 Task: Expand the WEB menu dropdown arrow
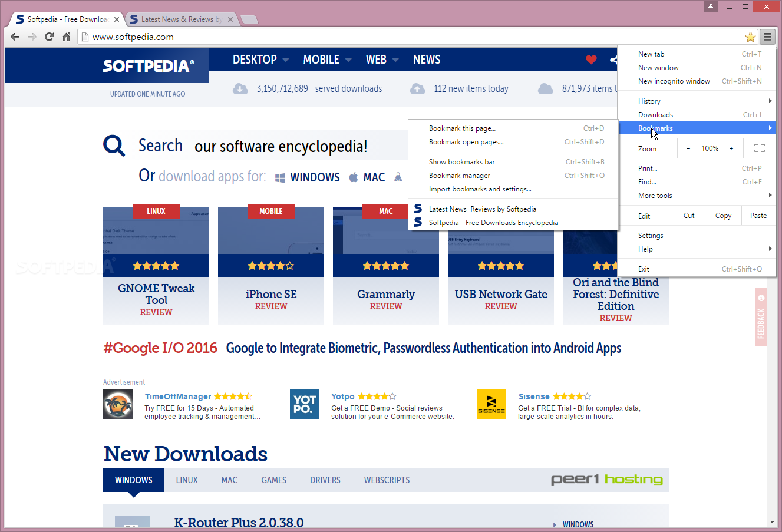[x=395, y=60]
